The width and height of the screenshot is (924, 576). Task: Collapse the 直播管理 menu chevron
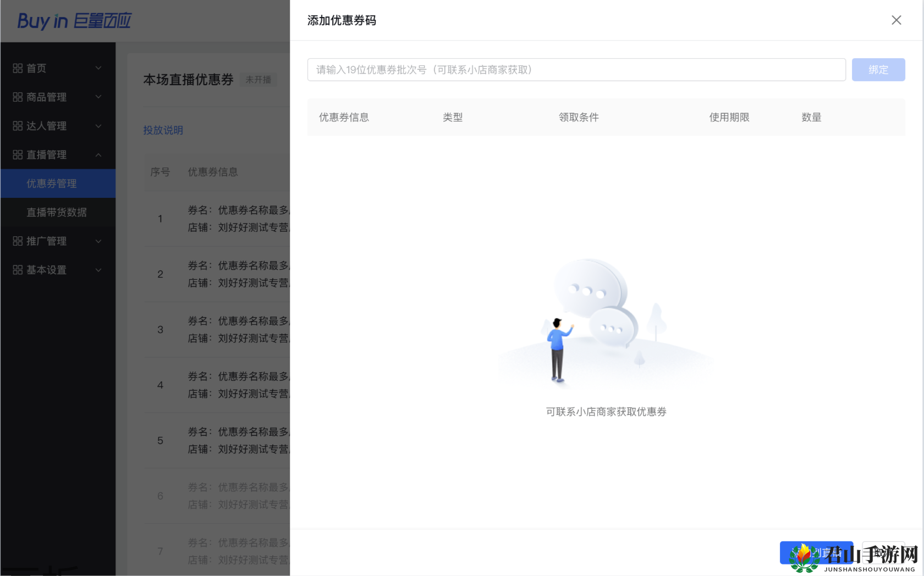(98, 154)
